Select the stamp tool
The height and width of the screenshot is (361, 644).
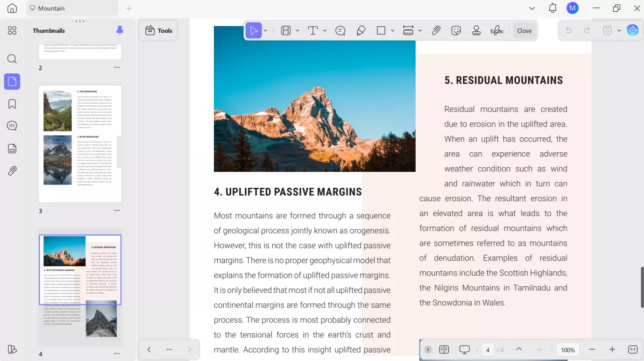coord(476,31)
